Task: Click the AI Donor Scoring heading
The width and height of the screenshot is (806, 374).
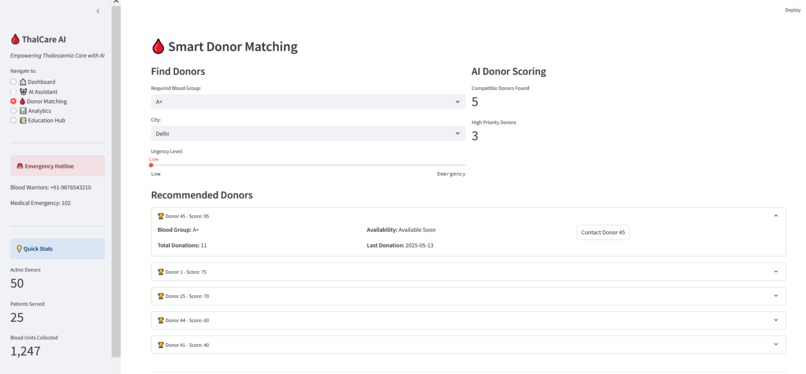Action: pos(509,71)
